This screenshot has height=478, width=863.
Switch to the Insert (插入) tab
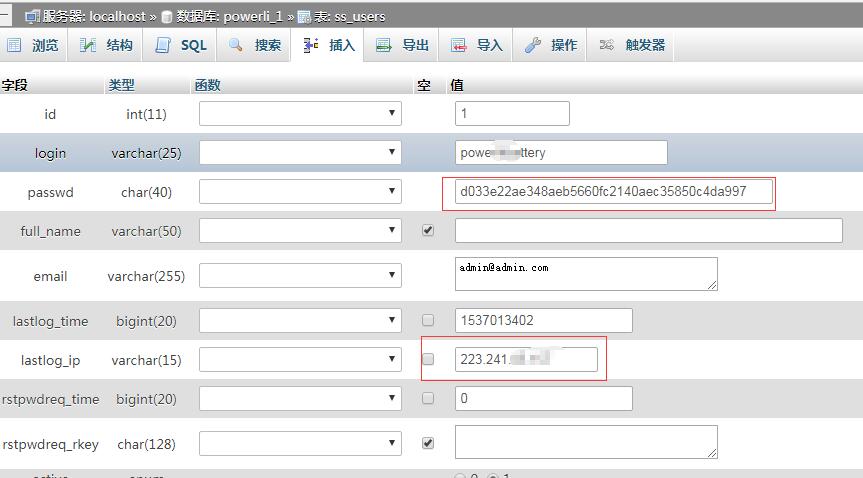330,46
